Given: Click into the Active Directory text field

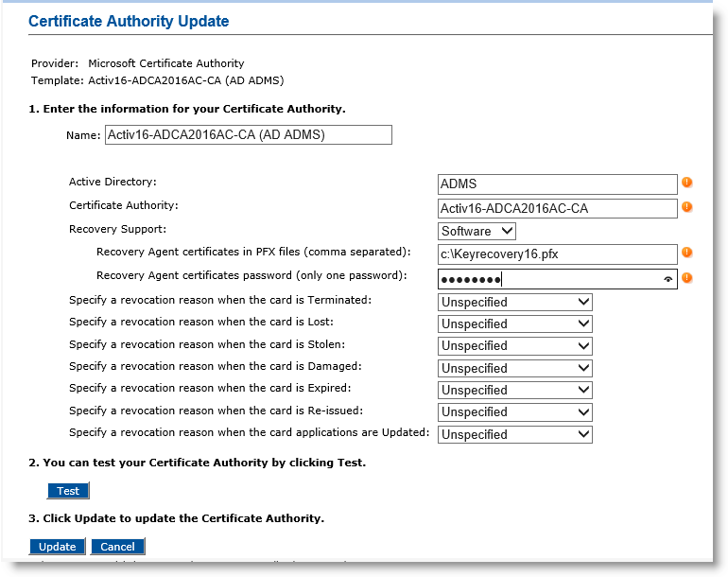Looking at the screenshot, I should [x=558, y=184].
